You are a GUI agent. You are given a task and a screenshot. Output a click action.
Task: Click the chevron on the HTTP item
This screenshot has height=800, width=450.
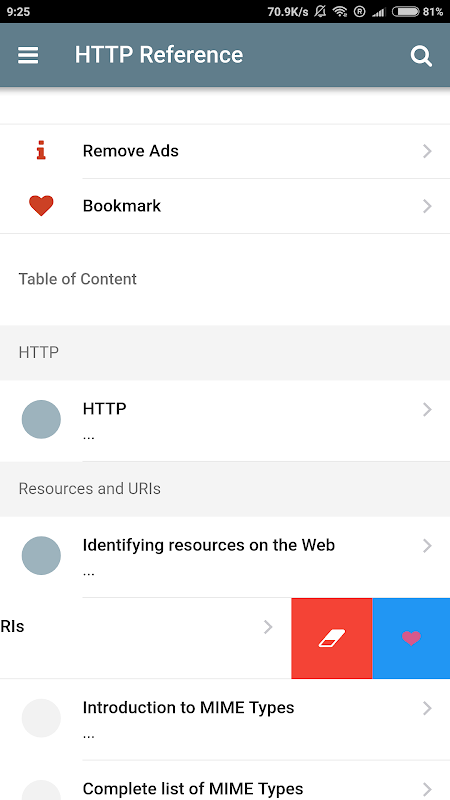tap(428, 409)
